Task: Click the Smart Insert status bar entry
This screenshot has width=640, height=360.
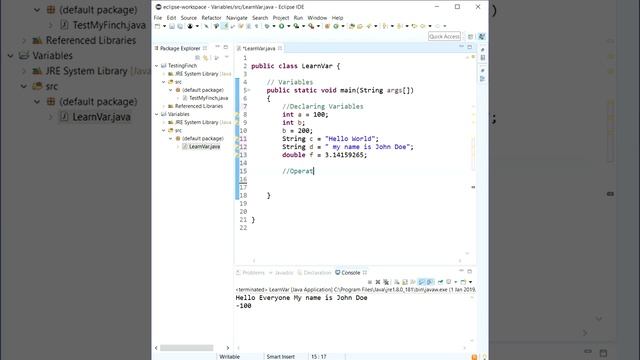Action: pyautogui.click(x=280, y=357)
